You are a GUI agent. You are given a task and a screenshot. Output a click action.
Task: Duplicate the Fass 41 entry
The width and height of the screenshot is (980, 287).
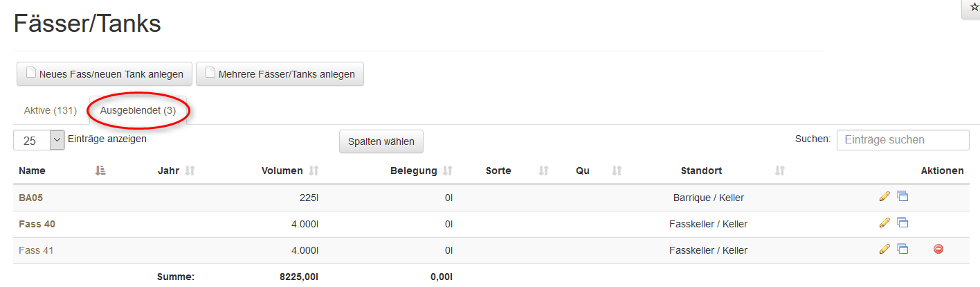tap(902, 250)
